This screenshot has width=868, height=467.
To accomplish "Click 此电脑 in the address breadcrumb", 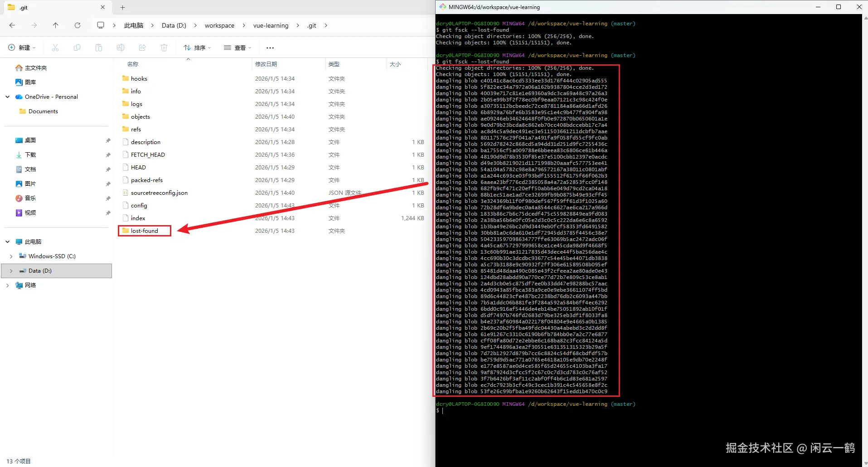I will (x=134, y=25).
